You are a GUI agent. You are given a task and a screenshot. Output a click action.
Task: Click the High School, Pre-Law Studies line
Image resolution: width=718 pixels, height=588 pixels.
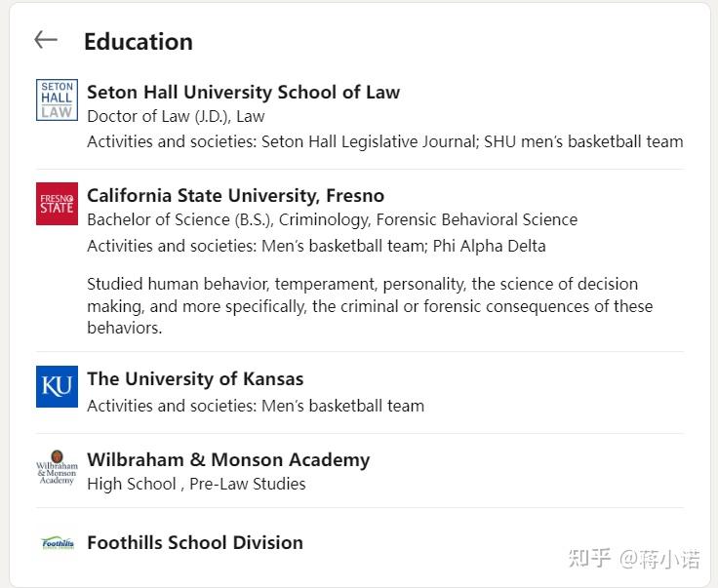(x=196, y=485)
